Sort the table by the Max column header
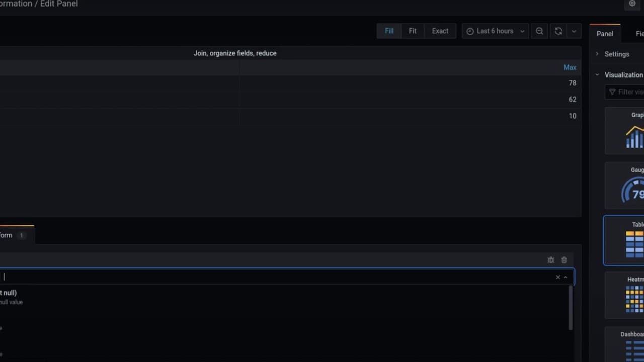 point(570,67)
